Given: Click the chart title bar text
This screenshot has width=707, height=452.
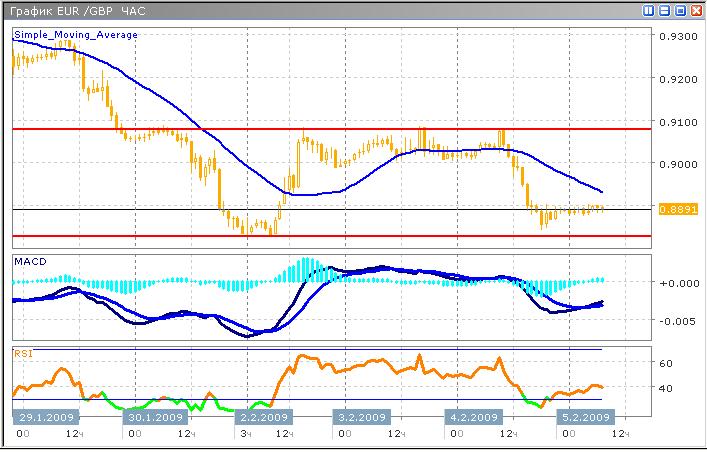Looking at the screenshot, I should (x=76, y=10).
